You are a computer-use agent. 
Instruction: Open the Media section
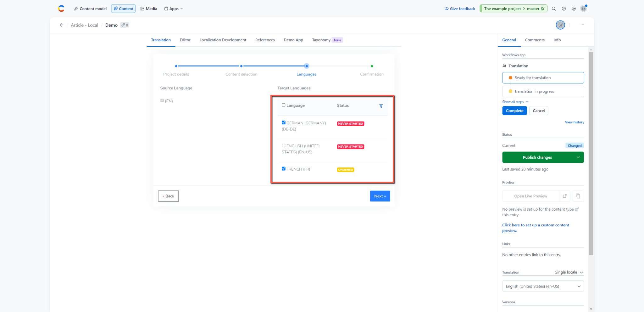(x=149, y=9)
